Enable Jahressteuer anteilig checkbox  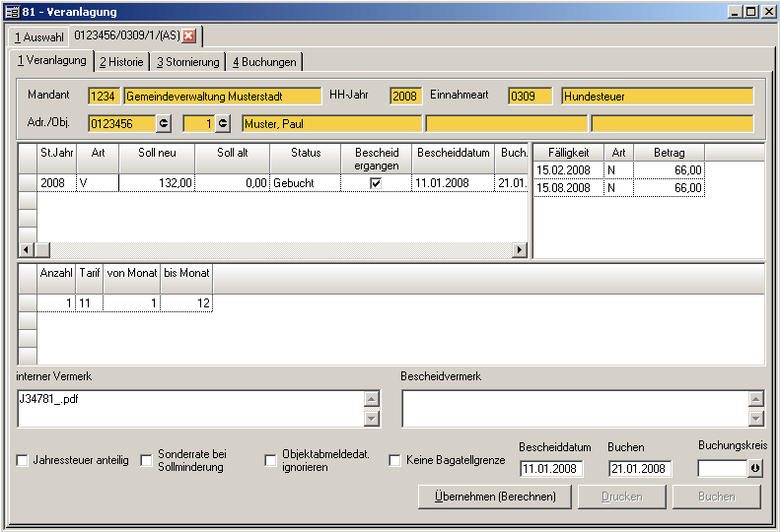point(23,461)
